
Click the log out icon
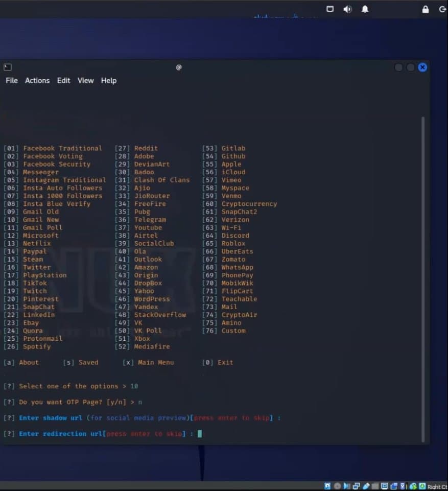pos(443,9)
